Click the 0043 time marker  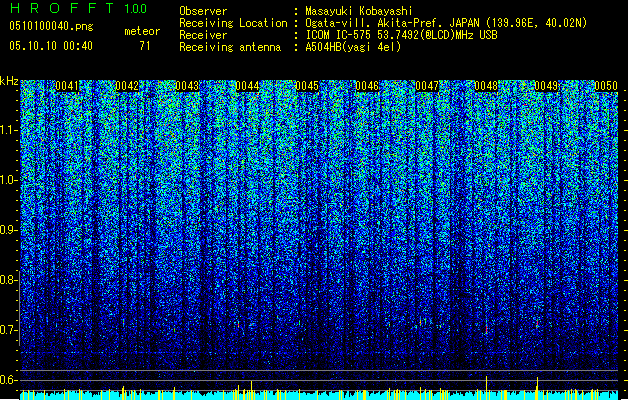point(187,86)
